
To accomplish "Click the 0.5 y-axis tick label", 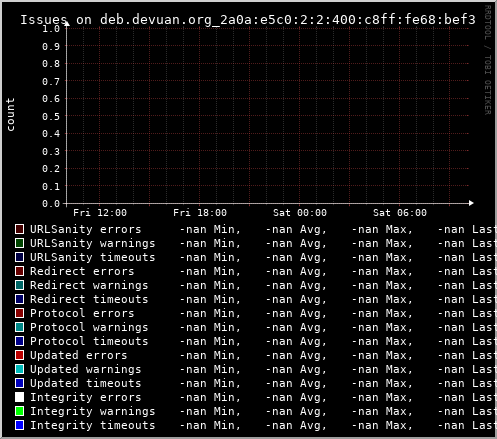I will (51, 116).
